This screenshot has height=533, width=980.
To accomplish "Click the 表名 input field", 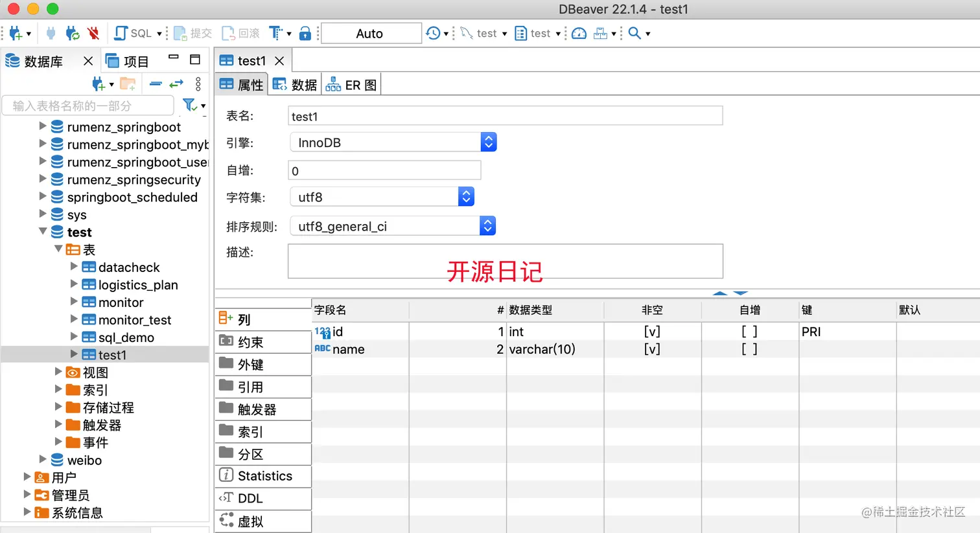I will coord(505,116).
